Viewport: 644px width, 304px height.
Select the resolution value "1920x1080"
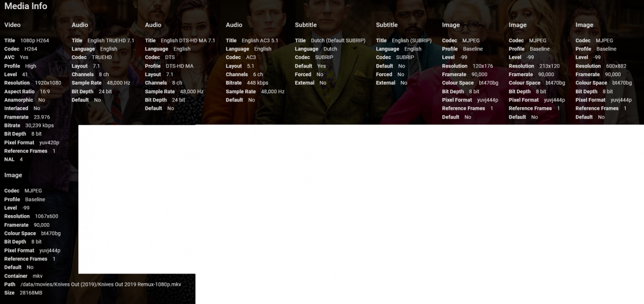point(48,83)
